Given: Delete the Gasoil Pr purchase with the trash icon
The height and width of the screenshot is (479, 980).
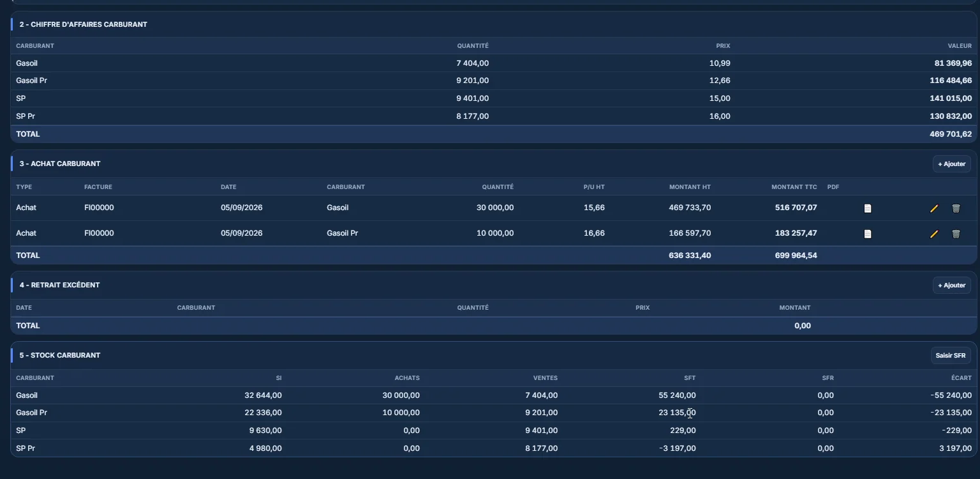Looking at the screenshot, I should tap(956, 234).
